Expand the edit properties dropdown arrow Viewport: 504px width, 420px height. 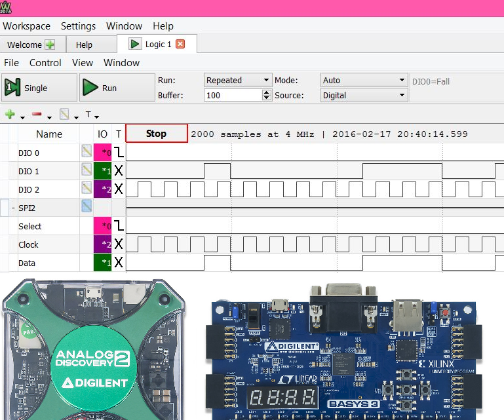coord(76,117)
